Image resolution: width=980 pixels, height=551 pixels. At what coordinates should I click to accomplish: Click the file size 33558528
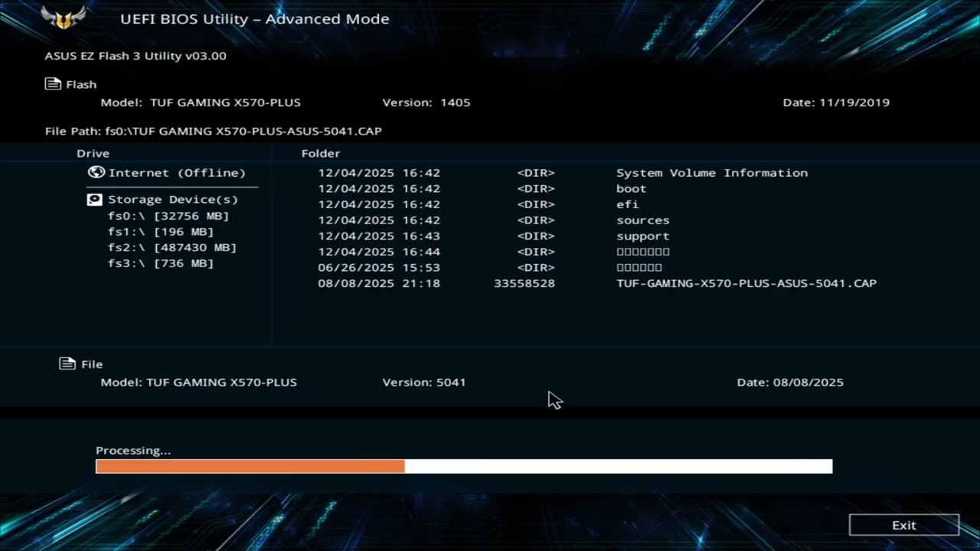point(524,283)
